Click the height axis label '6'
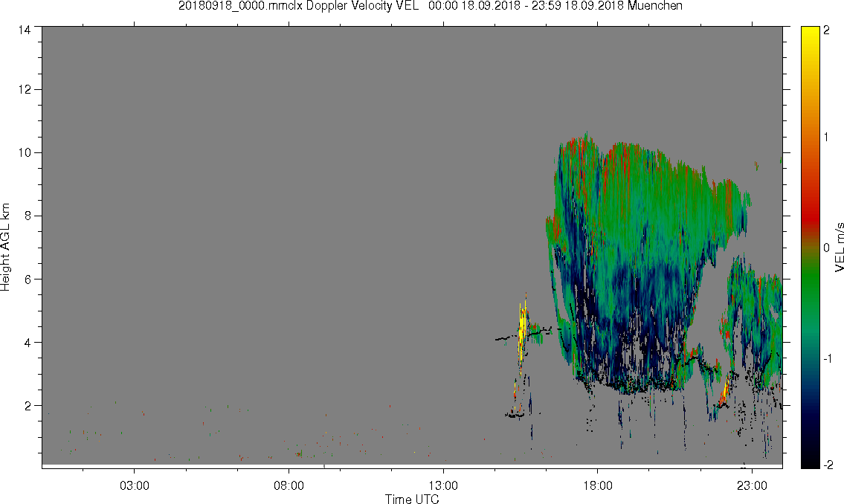 click(28, 280)
